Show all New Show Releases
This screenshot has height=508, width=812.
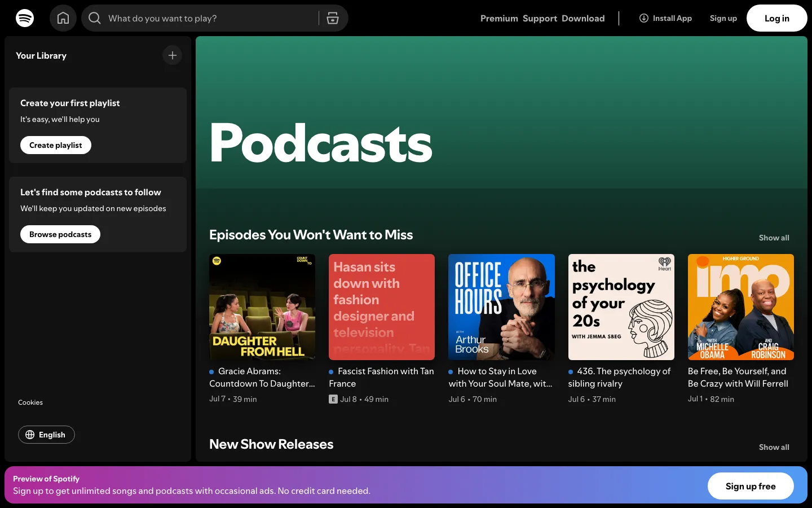(774, 447)
